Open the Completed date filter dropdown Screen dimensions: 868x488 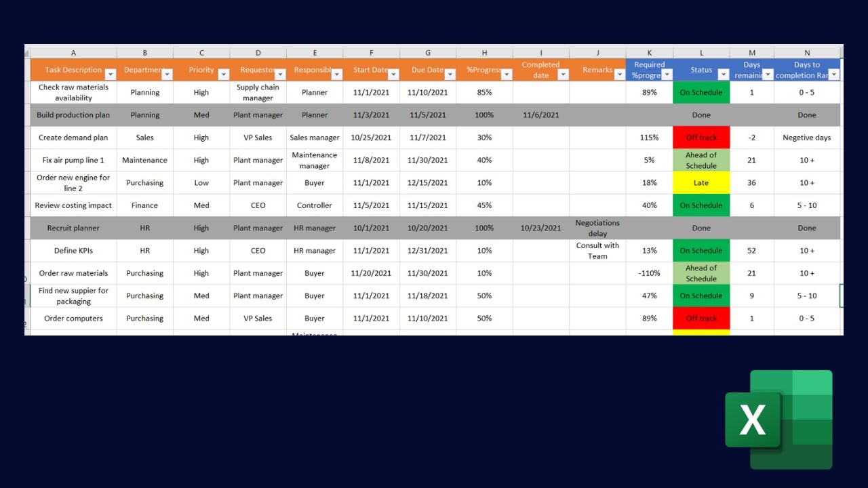click(x=563, y=75)
